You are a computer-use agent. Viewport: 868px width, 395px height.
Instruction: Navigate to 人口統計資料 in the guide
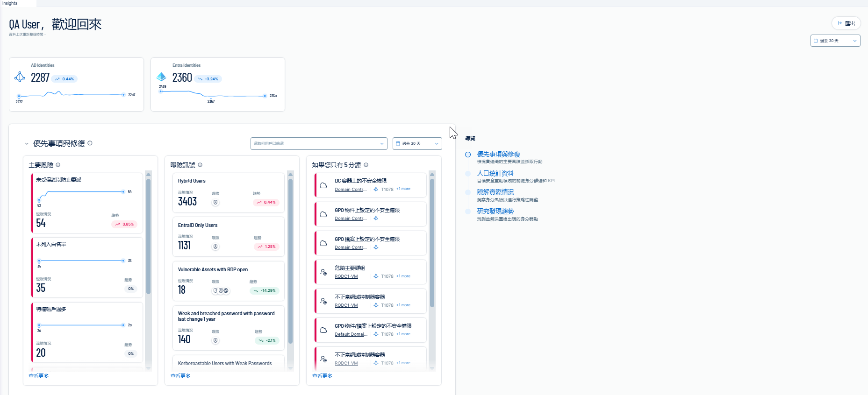495,173
